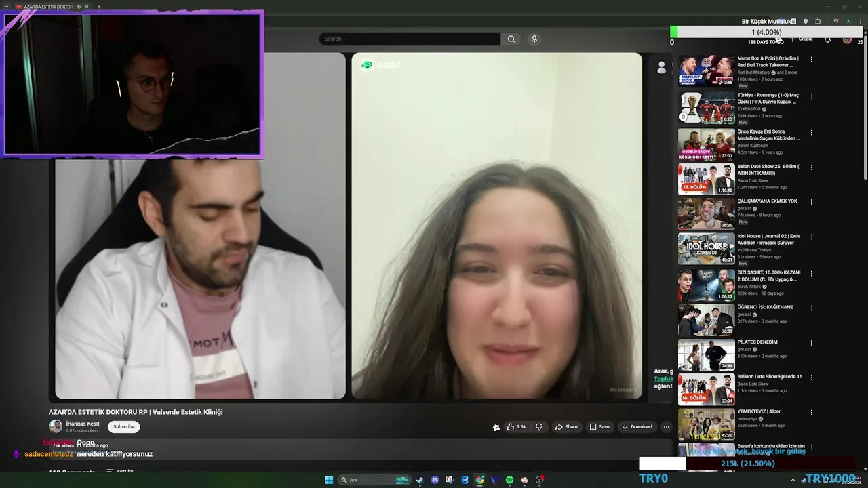
Task: Open Chrome media control icon
Action: (835, 22)
